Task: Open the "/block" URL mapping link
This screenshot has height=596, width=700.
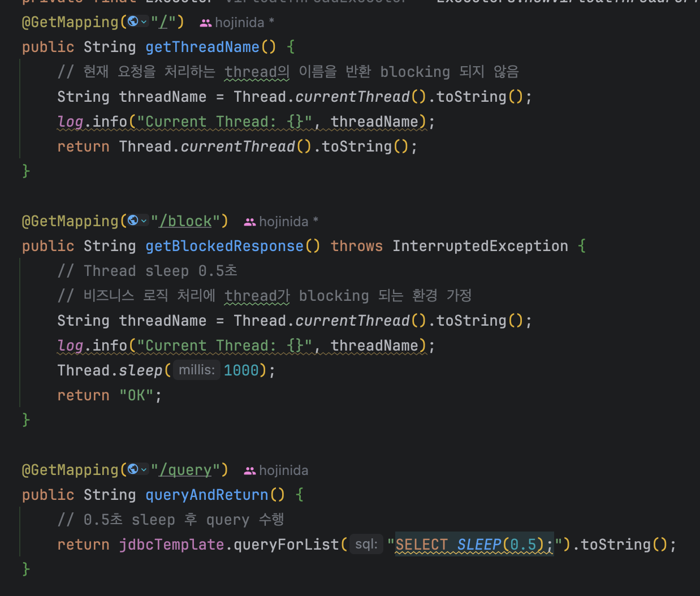Action: [x=185, y=221]
